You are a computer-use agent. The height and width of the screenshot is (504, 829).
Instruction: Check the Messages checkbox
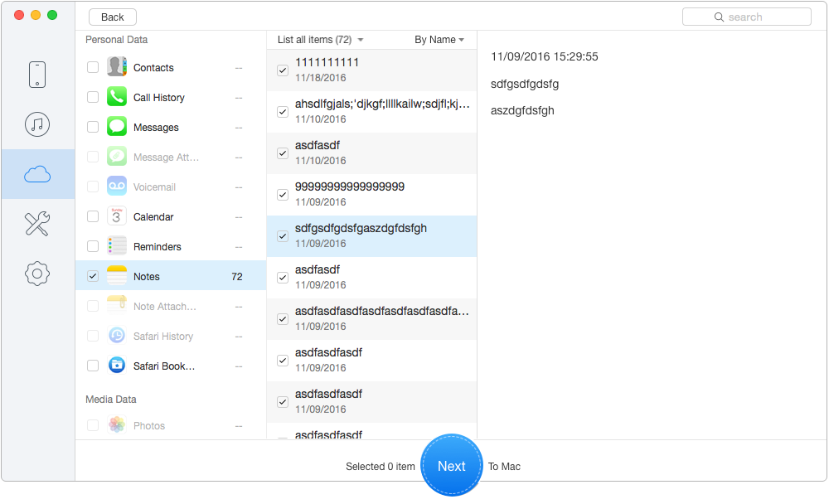point(93,127)
